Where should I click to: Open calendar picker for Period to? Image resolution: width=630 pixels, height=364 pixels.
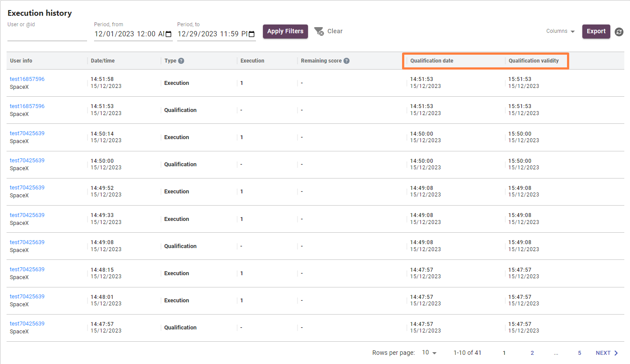click(252, 34)
